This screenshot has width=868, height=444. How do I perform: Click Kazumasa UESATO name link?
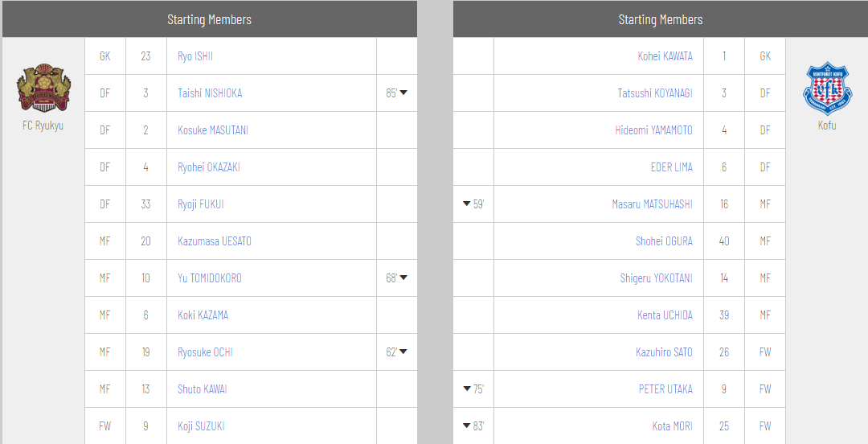(x=215, y=241)
